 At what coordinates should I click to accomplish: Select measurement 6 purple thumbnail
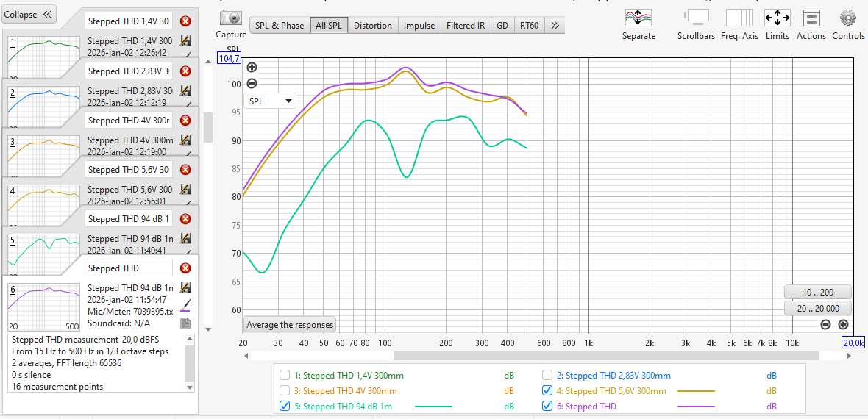[44, 307]
